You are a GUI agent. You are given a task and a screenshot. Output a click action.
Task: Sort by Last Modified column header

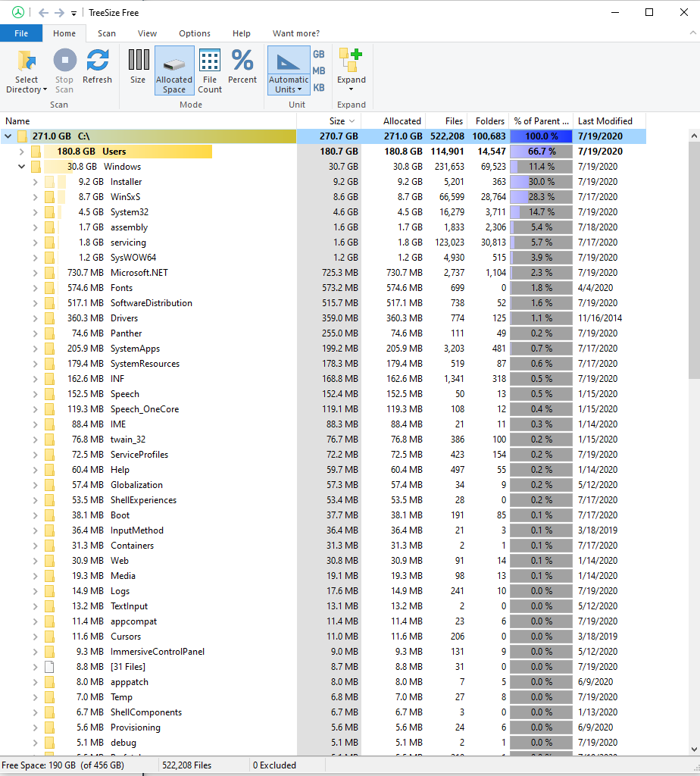[610, 120]
